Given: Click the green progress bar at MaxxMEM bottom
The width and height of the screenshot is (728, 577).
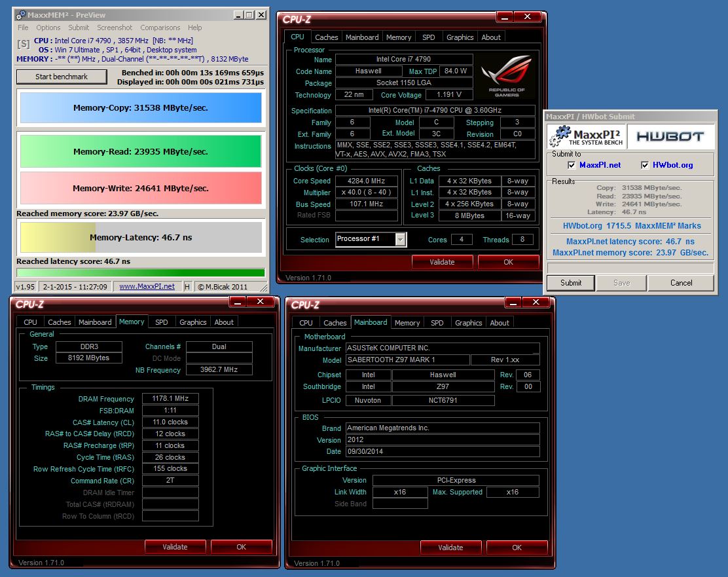Looking at the screenshot, I should pyautogui.click(x=141, y=272).
